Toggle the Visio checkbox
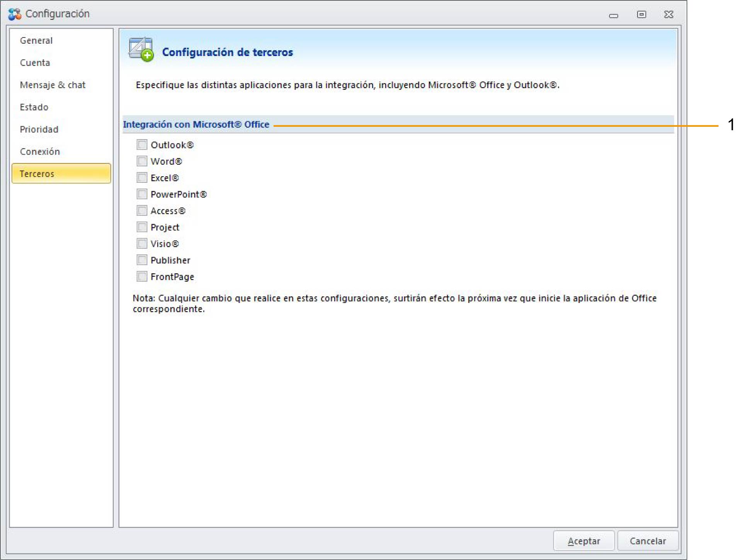Image resolution: width=736 pixels, height=560 pixels. click(142, 243)
